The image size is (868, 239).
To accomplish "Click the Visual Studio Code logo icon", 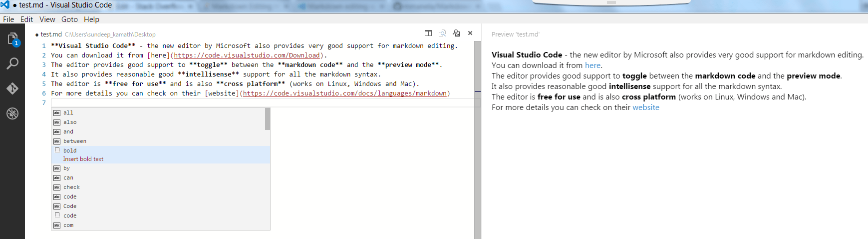I will 5,4.
